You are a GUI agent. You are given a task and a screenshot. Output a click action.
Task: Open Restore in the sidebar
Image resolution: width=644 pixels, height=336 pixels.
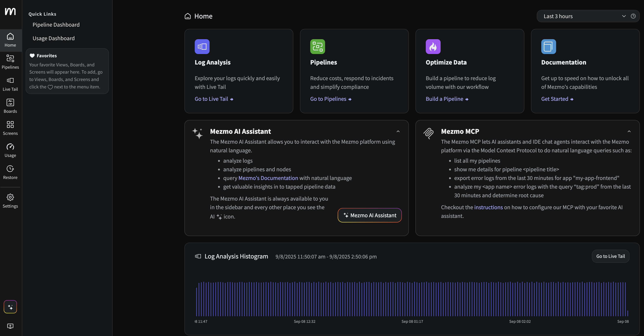pyautogui.click(x=10, y=172)
